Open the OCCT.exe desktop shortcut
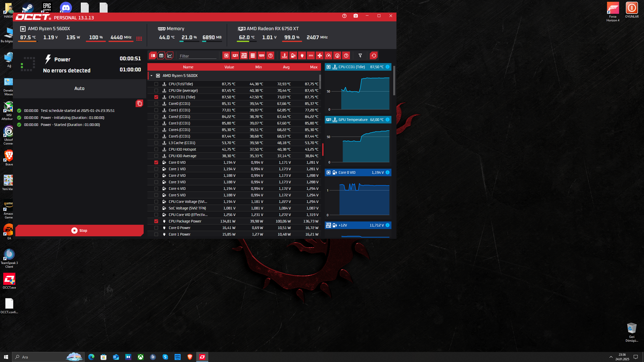This screenshot has width=644, height=362. coord(9,281)
